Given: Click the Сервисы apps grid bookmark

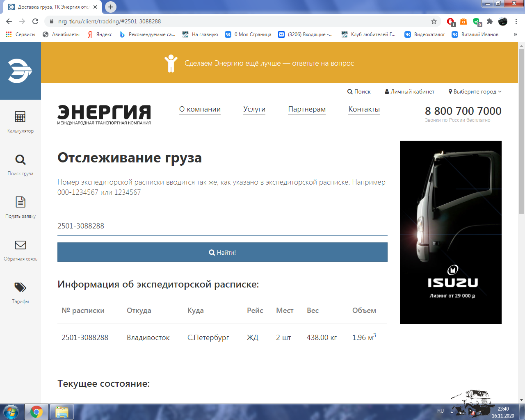Looking at the screenshot, I should pyautogui.click(x=21, y=34).
